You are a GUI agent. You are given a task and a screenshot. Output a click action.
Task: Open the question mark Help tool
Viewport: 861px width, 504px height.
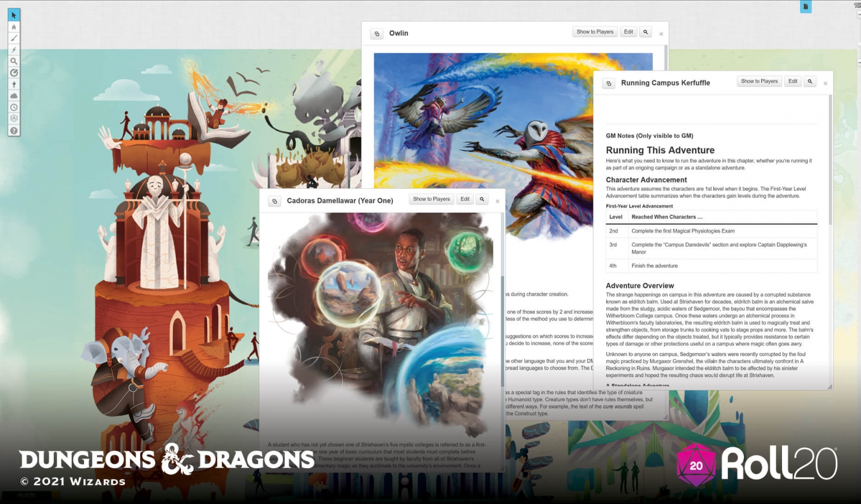14,130
